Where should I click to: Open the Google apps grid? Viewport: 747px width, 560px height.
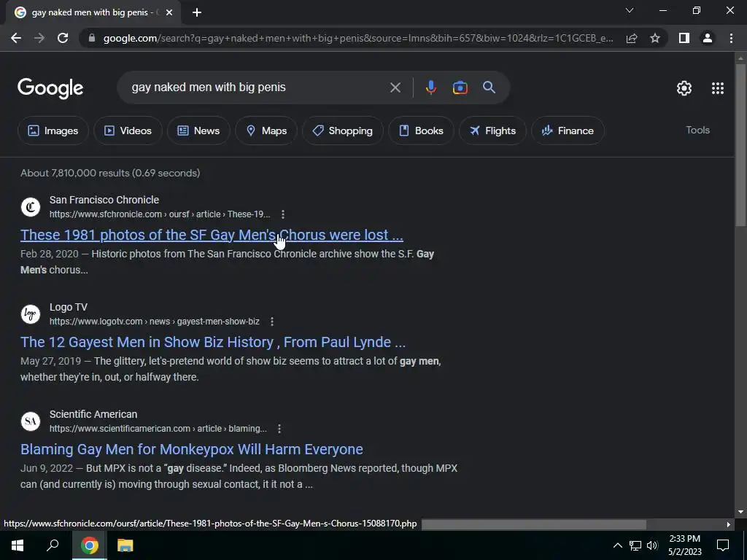pos(718,88)
